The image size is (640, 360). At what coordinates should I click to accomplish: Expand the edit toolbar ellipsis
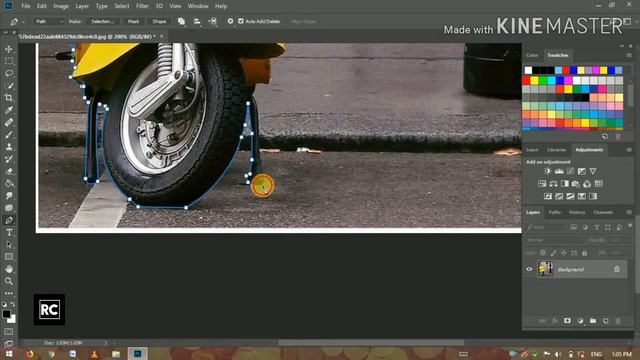[x=9, y=293]
